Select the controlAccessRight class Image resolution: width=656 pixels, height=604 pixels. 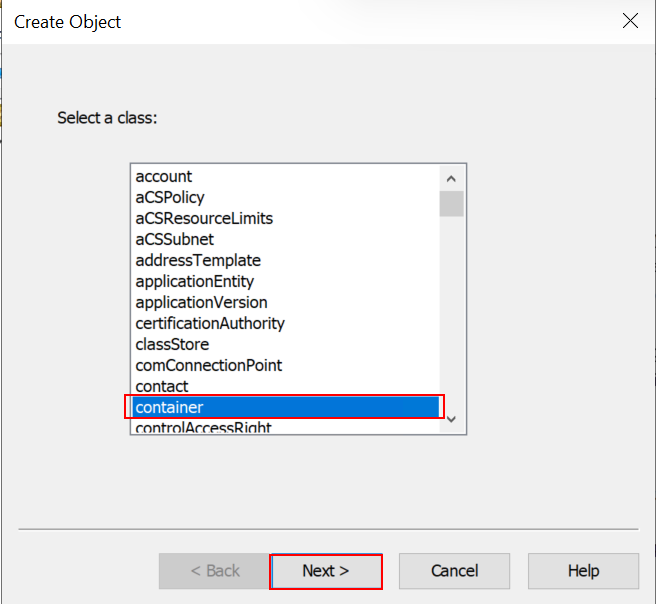point(203,428)
